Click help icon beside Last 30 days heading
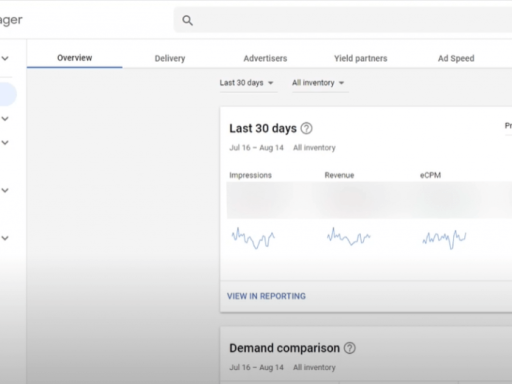512x384 pixels. pyautogui.click(x=307, y=128)
